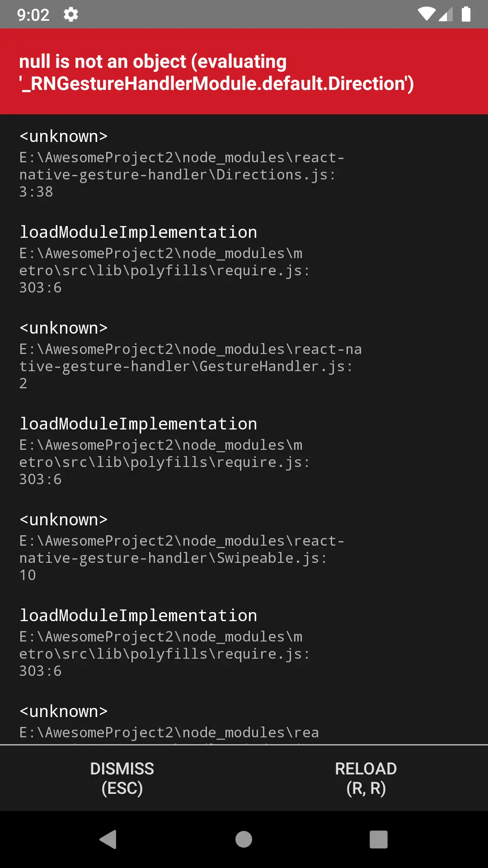The width and height of the screenshot is (488, 868).
Task: Tap the second loadModuleImplementation entry
Action: tap(138, 424)
